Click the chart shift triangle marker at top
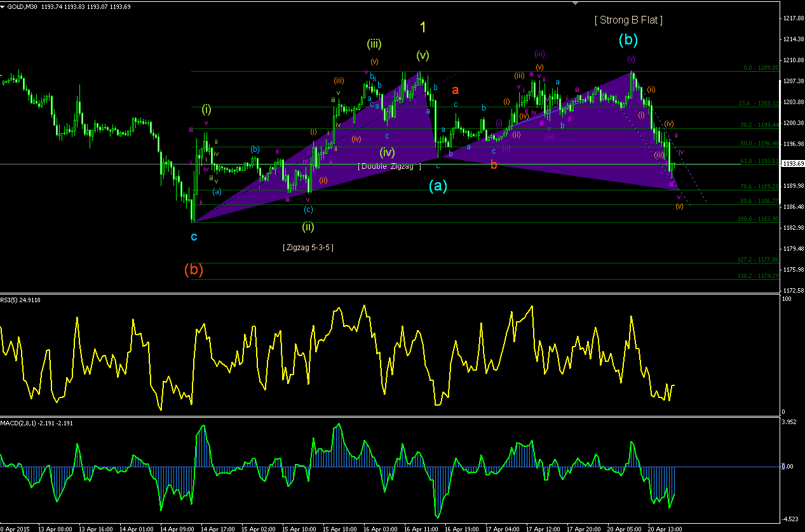This screenshot has width=805, height=532. 576,3
